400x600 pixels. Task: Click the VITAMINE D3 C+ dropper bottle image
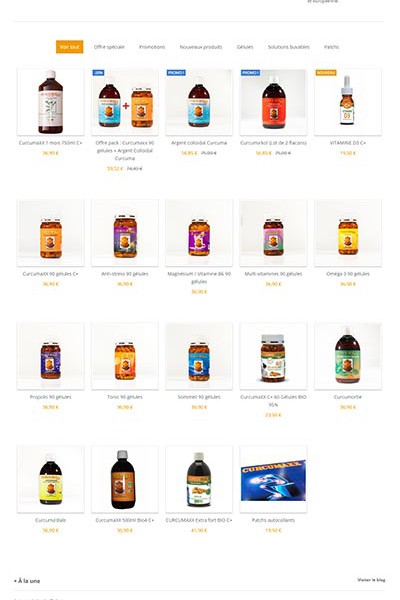pyautogui.click(x=348, y=102)
